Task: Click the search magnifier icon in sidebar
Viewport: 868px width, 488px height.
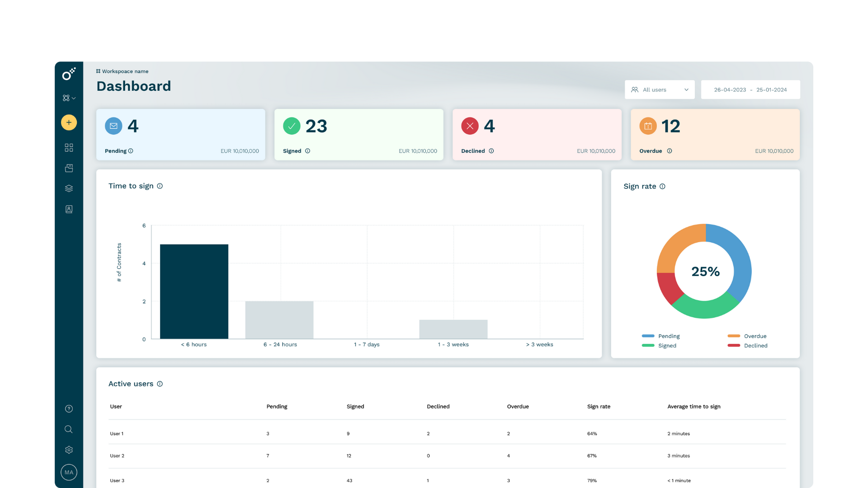Action: coord(69,429)
